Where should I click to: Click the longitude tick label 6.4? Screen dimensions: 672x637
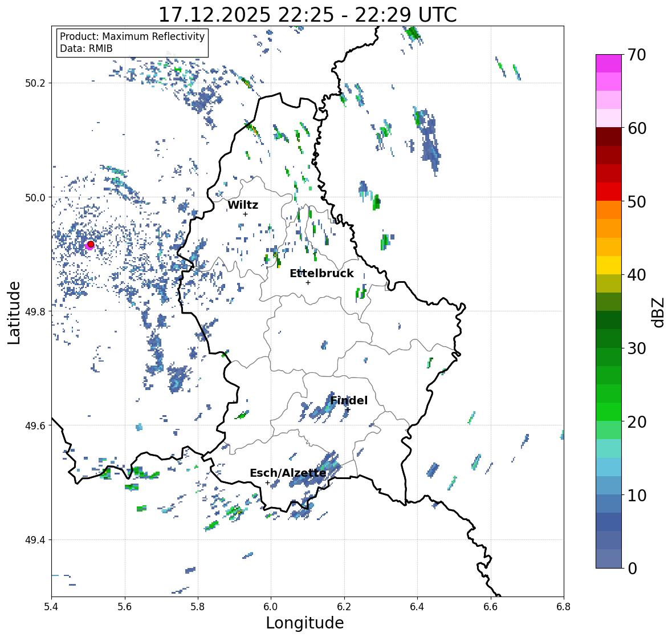[417, 606]
